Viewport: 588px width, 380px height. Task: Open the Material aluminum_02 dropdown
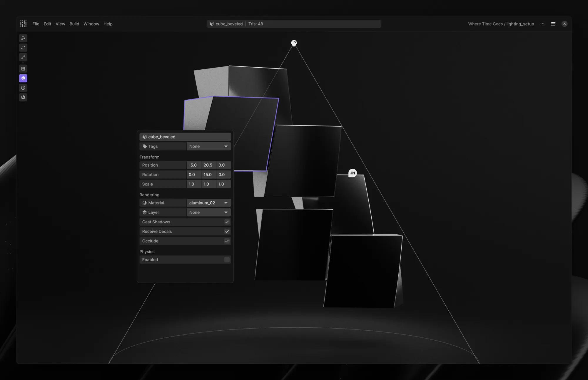pyautogui.click(x=208, y=203)
